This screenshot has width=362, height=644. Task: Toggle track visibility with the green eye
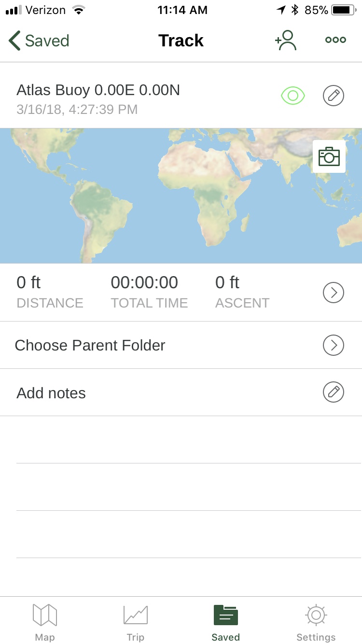click(x=293, y=96)
